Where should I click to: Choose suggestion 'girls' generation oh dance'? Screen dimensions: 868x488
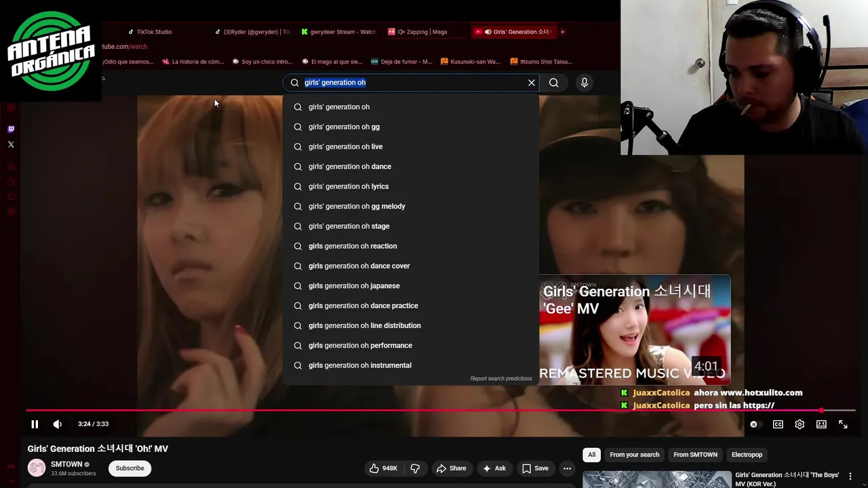coord(411,167)
